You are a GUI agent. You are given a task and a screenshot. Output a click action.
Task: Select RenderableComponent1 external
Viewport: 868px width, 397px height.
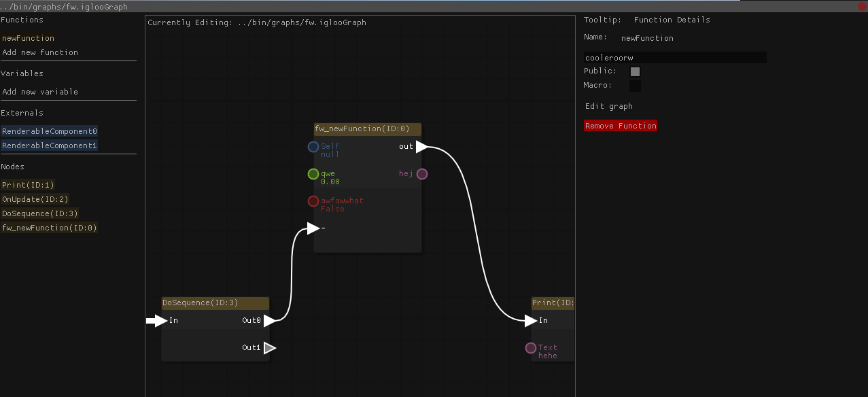[x=50, y=145]
